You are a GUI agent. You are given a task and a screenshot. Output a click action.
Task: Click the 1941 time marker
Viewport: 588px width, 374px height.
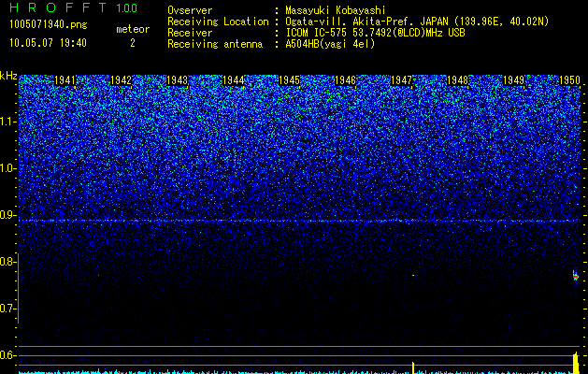65,80
